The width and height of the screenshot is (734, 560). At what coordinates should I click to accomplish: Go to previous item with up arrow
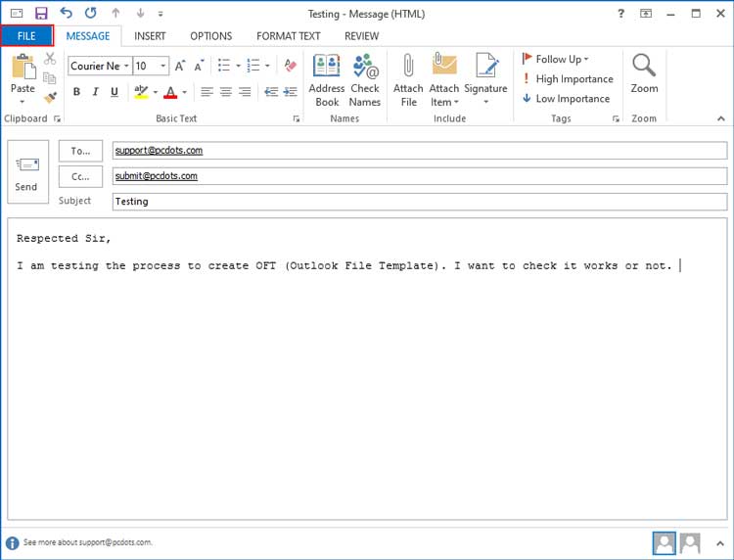click(x=115, y=13)
